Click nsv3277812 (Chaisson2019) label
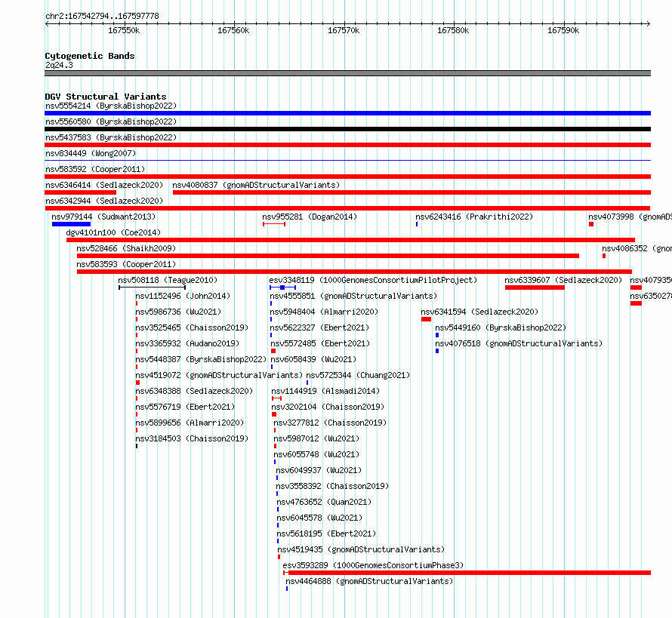The height and width of the screenshot is (618, 672). point(330,423)
